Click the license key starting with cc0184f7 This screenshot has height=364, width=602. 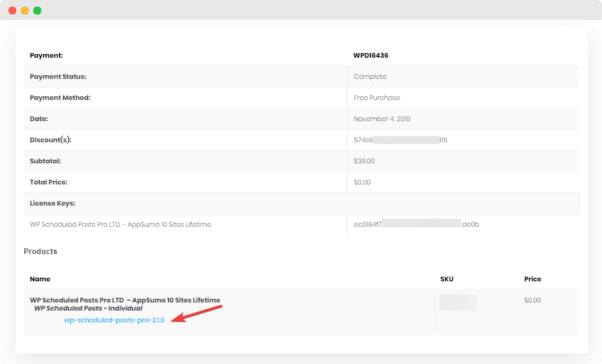point(416,224)
